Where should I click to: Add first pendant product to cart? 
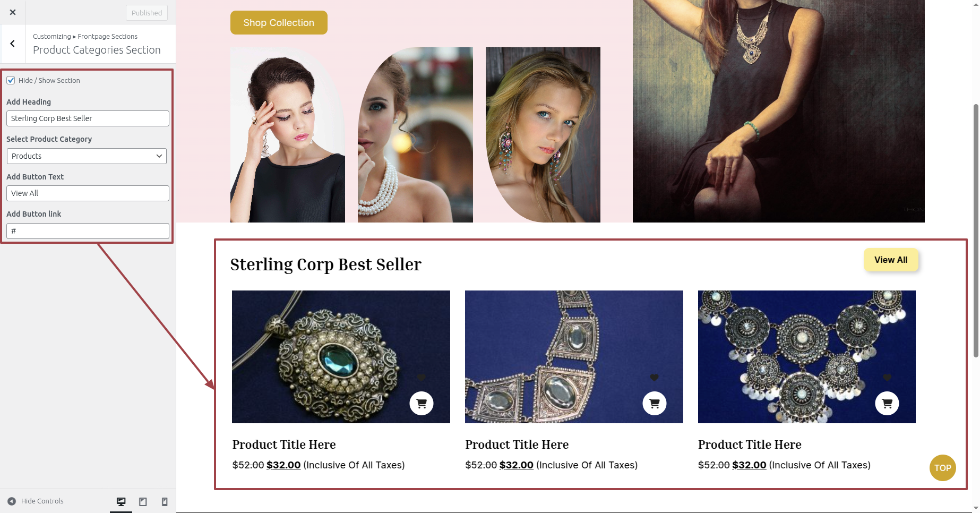(422, 404)
